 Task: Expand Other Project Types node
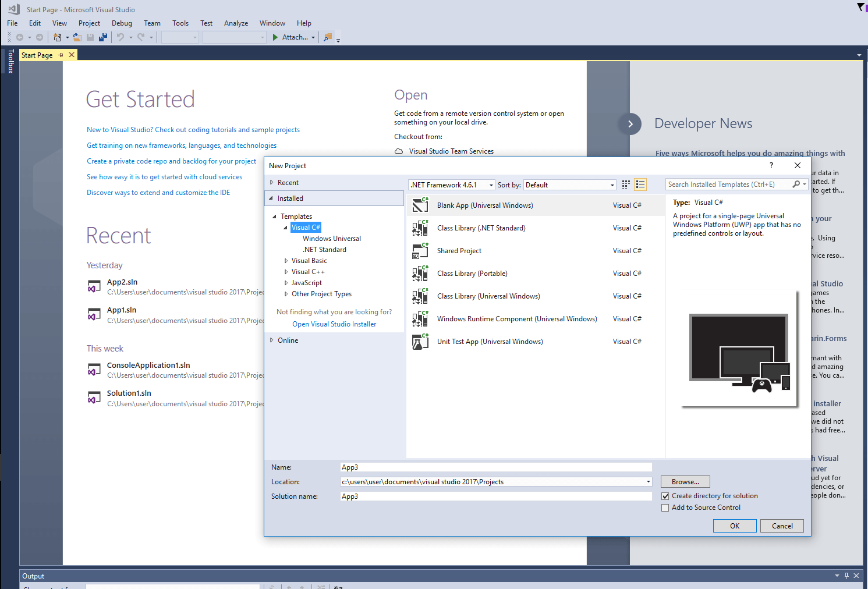click(286, 294)
